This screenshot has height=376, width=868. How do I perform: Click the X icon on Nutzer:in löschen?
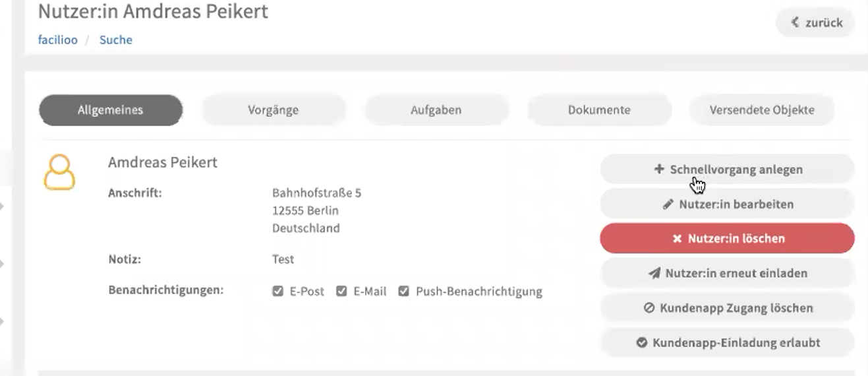point(677,239)
